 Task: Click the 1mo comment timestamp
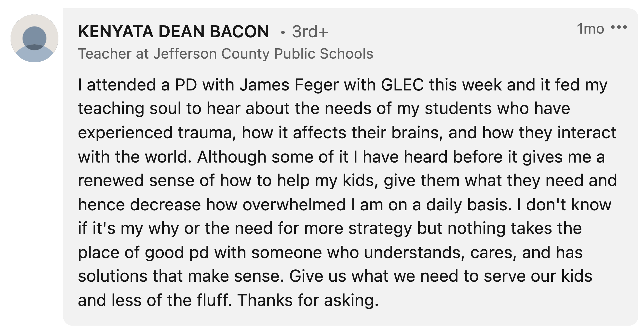point(590,29)
